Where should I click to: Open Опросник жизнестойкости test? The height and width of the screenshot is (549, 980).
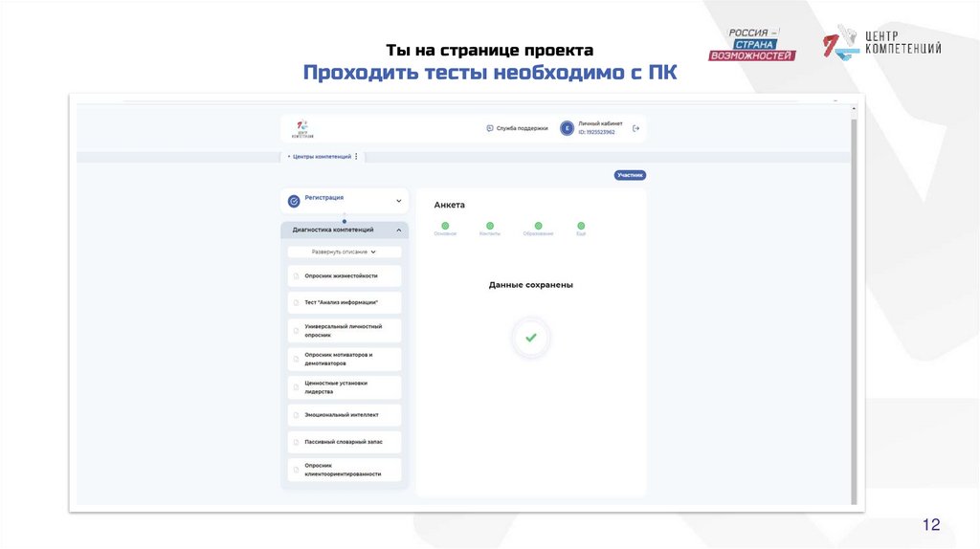345,275
